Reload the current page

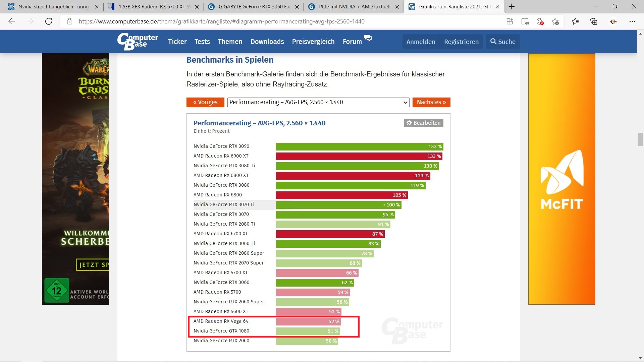(x=49, y=21)
